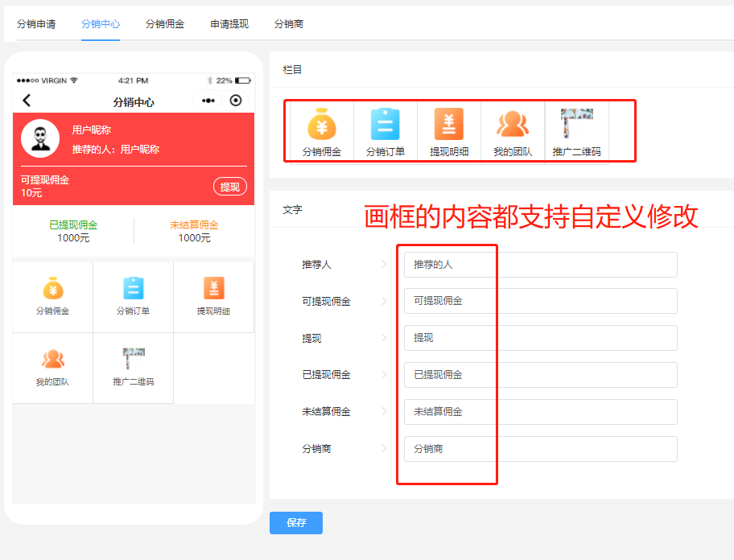Click the user avatar in phone preview
The image size is (734, 560).
(40, 138)
